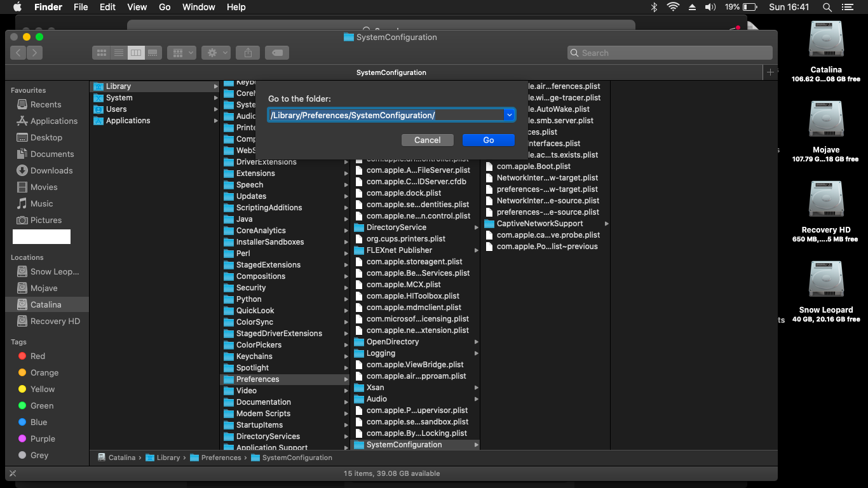Screen dimensions: 868x488
Task: Select the Logging folder
Action: tap(415, 353)
